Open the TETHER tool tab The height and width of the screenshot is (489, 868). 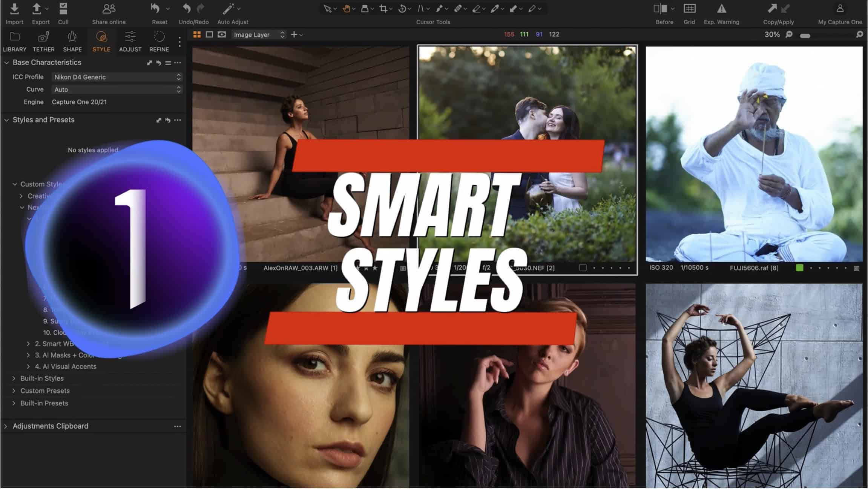(43, 42)
